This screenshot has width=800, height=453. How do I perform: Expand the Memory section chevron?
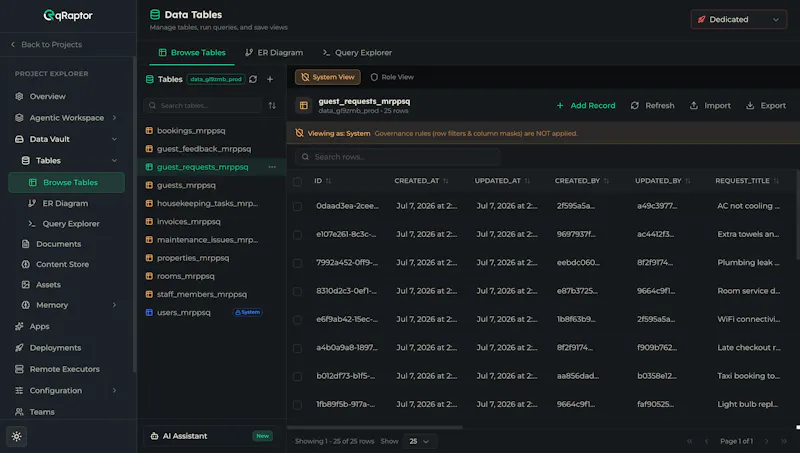coord(114,305)
